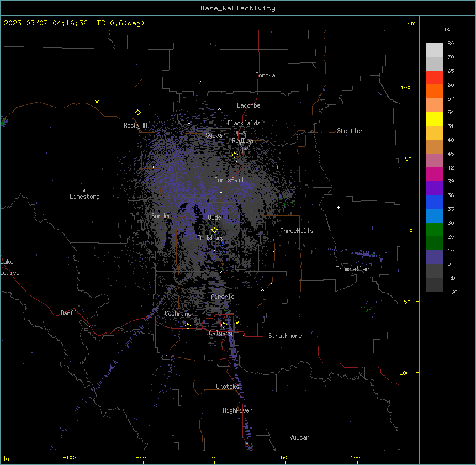Select the light blue 30–33 dBZ legend swatch
This screenshot has height=465, width=476.
click(434, 216)
